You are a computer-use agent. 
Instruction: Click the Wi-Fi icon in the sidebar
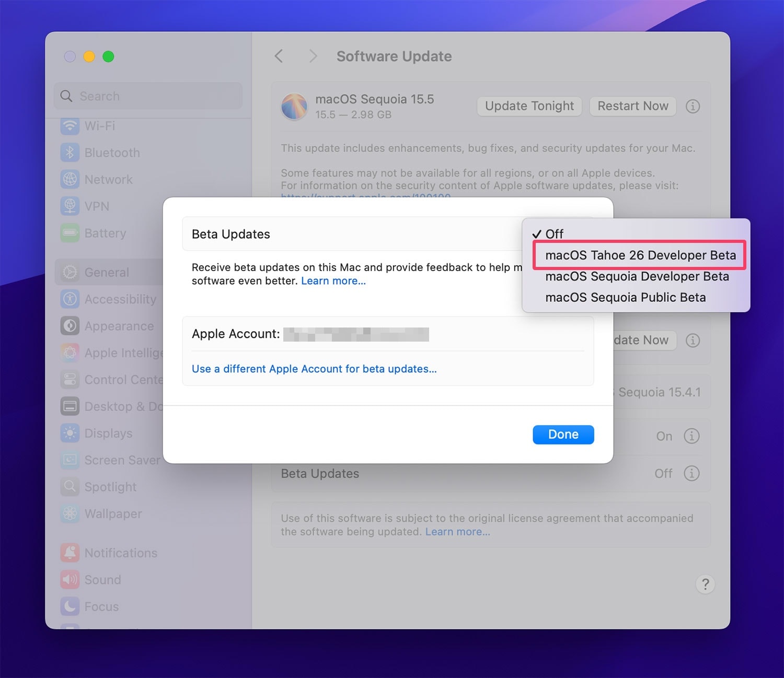click(x=70, y=126)
